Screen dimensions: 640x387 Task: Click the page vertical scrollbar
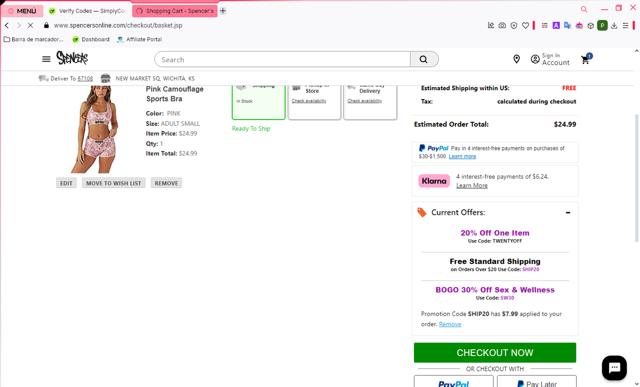pyautogui.click(x=636, y=178)
